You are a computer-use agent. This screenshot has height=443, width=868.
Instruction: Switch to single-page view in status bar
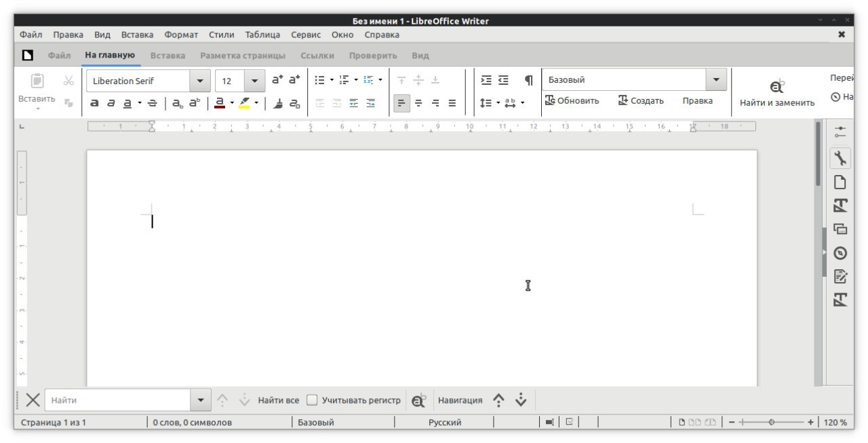point(682,422)
